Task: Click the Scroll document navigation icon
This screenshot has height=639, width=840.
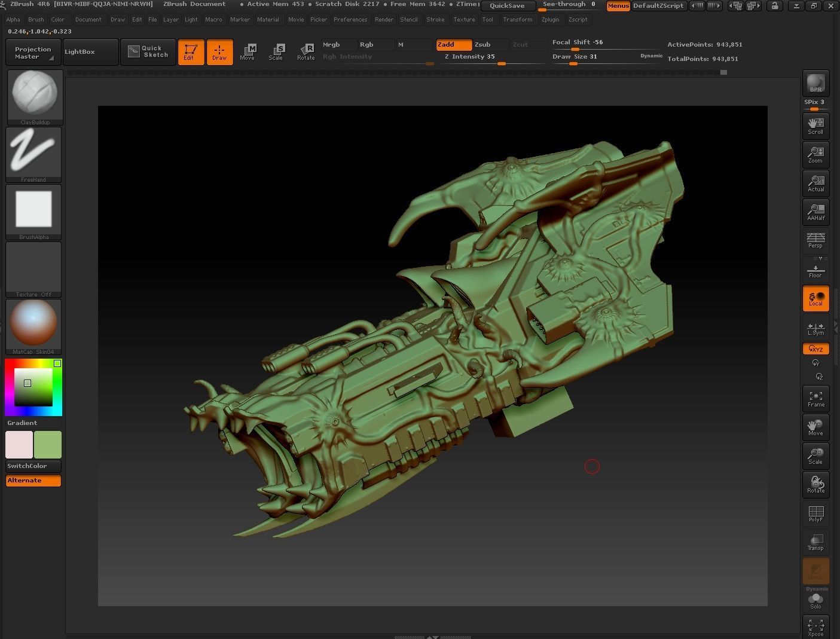Action: (x=815, y=126)
